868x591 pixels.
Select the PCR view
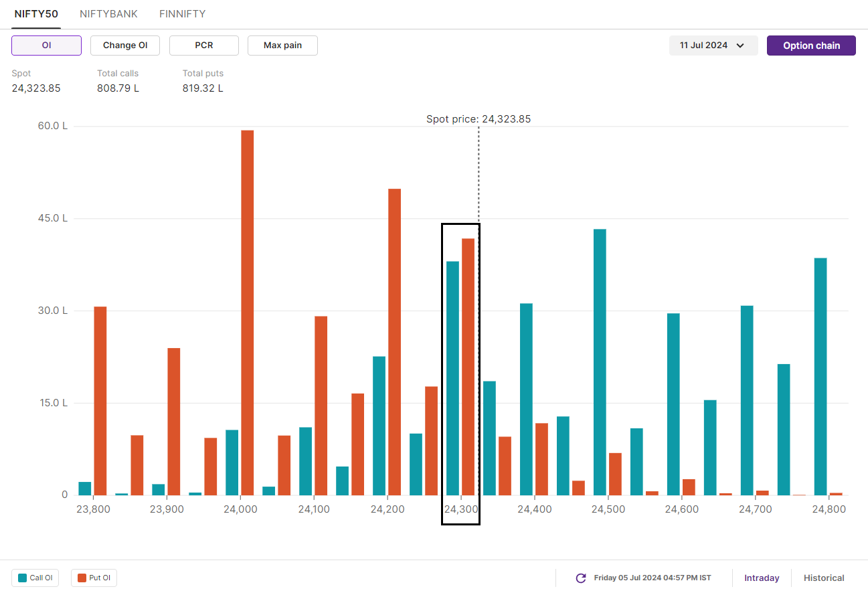tap(204, 46)
